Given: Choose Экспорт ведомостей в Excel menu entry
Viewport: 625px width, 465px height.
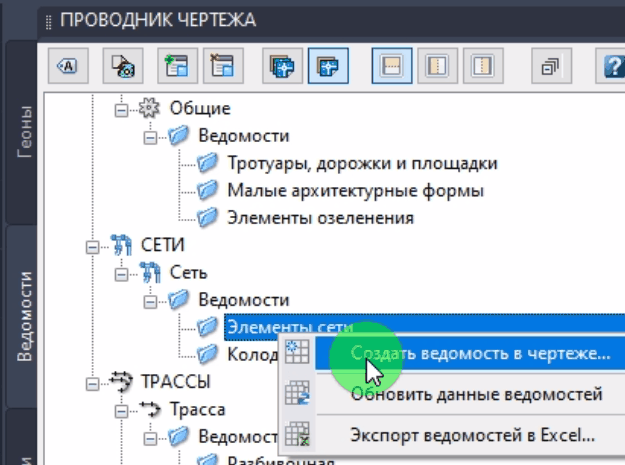Looking at the screenshot, I should [472, 435].
